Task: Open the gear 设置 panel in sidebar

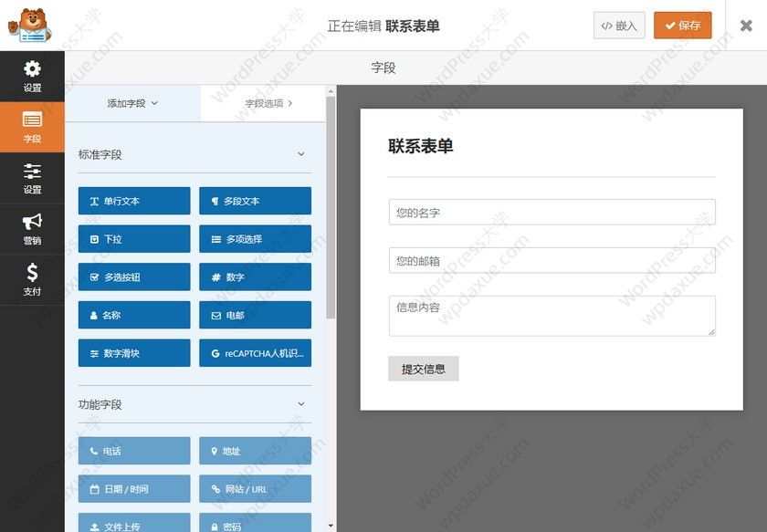Action: [32, 77]
